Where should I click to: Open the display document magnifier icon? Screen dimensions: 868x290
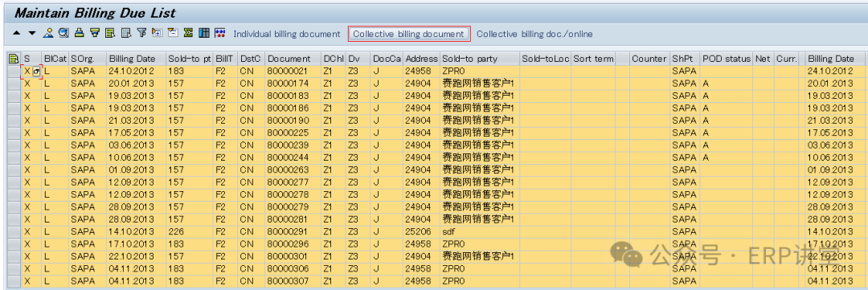(x=63, y=33)
